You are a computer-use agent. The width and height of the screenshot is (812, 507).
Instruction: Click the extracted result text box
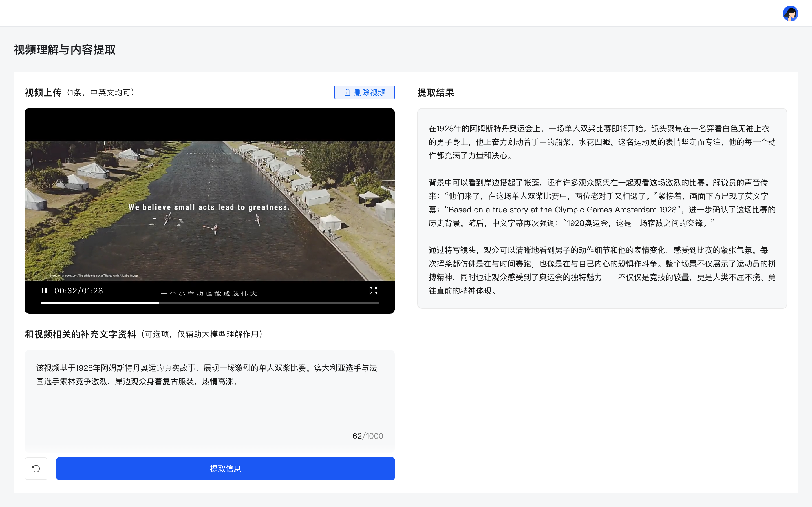[x=602, y=208]
